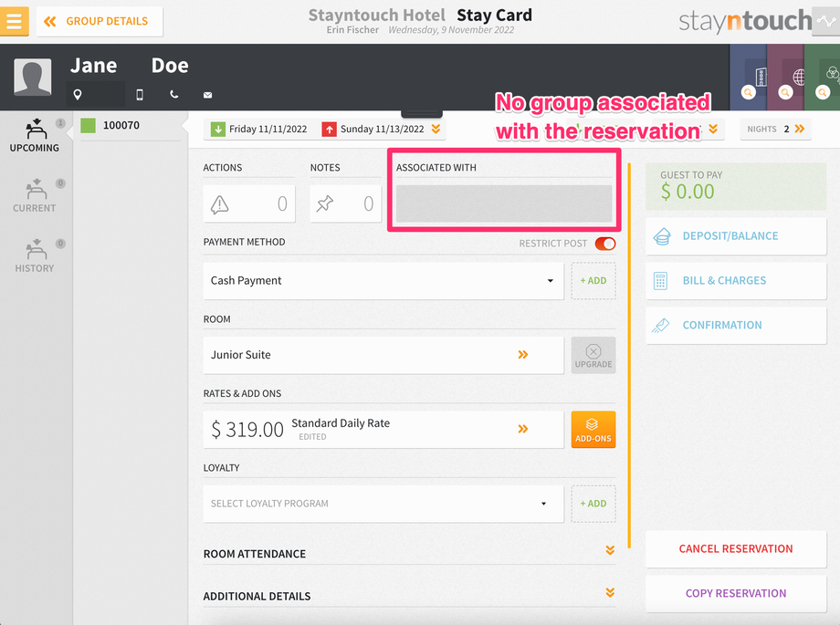Switch to the History reservations tab

tap(36, 256)
